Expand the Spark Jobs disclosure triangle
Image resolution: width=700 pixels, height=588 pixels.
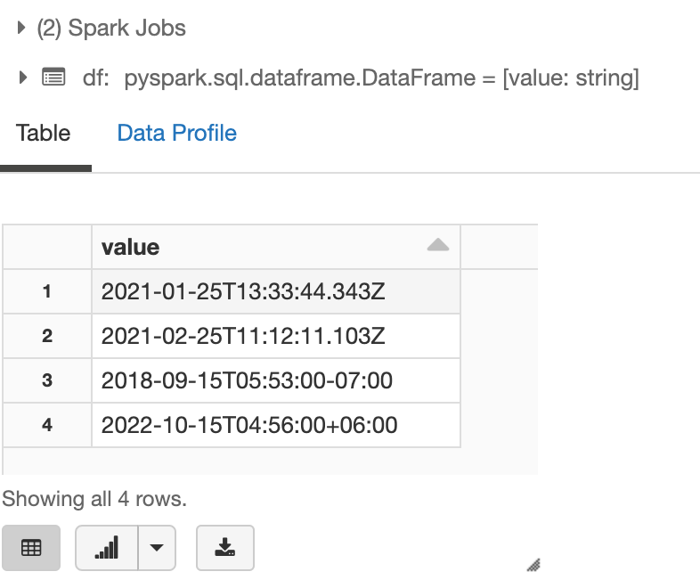click(x=22, y=28)
